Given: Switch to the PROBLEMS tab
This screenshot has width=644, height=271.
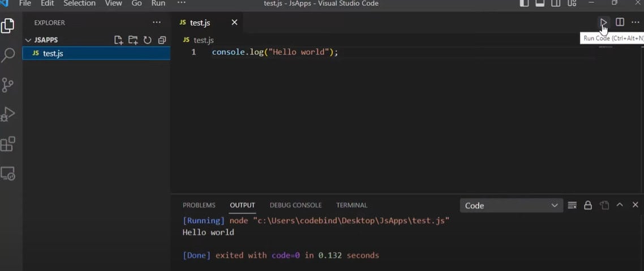Looking at the screenshot, I should [x=199, y=205].
